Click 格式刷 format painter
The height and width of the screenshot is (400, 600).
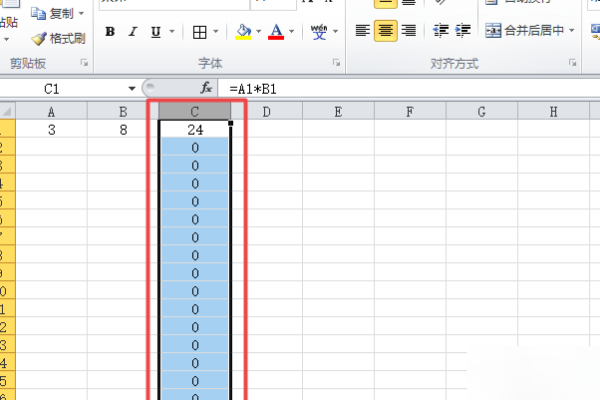(x=58, y=39)
